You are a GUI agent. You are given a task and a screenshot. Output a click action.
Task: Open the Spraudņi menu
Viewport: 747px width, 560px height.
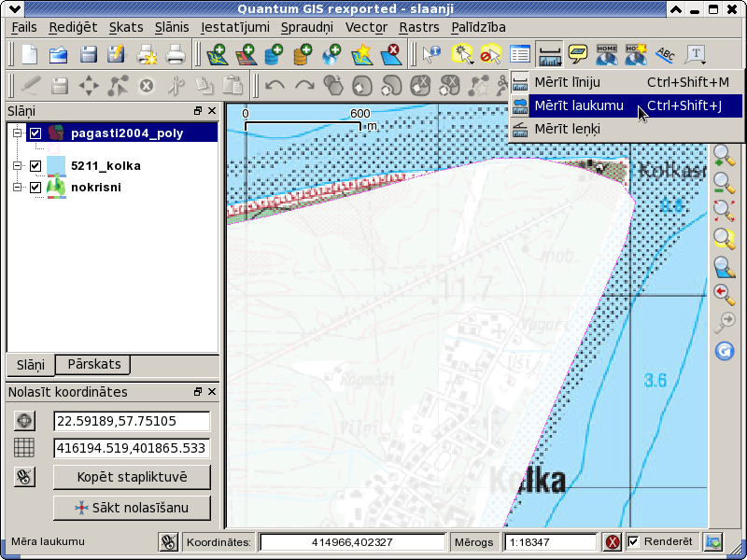pyautogui.click(x=307, y=27)
